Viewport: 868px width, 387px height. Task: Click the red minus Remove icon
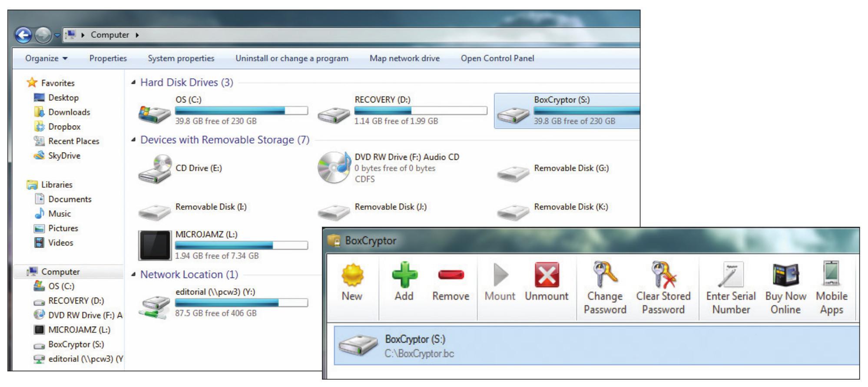click(x=451, y=275)
